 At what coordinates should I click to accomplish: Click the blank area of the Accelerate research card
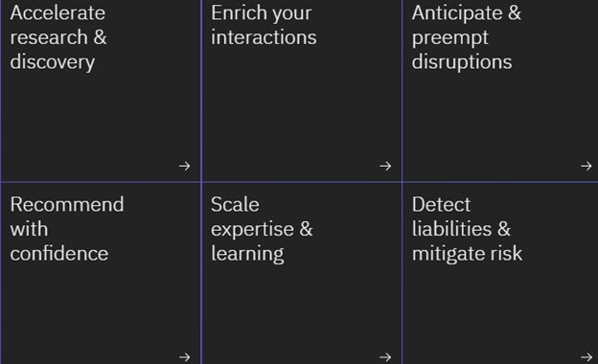101,118
